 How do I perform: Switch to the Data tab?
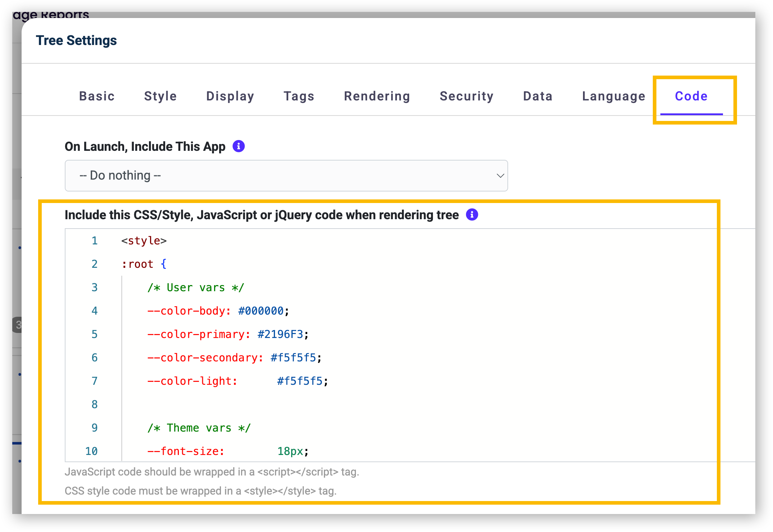538,96
